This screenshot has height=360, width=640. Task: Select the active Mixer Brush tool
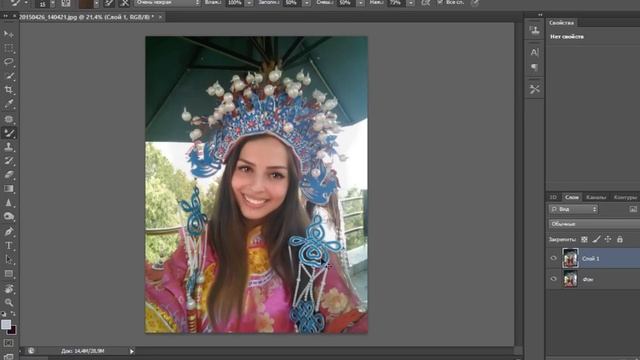coord(9,133)
